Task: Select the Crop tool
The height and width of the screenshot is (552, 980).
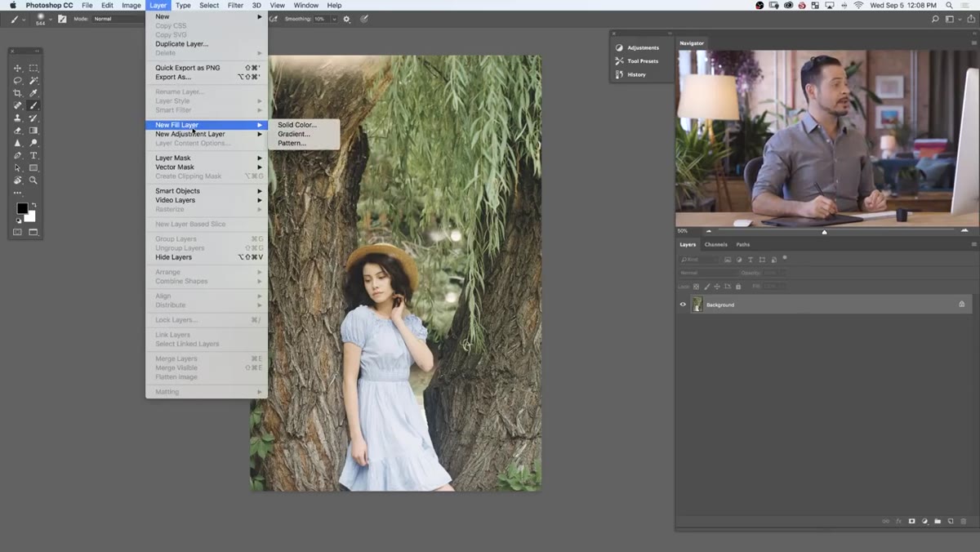Action: click(17, 93)
